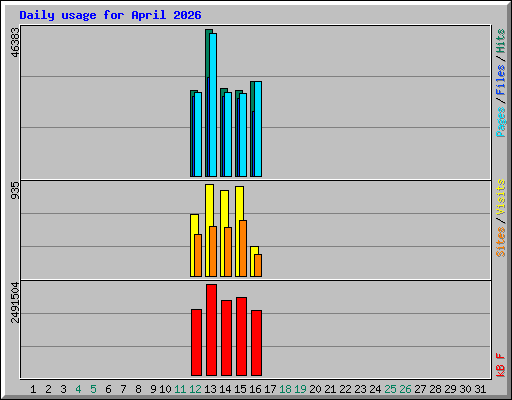Click the yellow visits bar for day 14

click(223, 233)
